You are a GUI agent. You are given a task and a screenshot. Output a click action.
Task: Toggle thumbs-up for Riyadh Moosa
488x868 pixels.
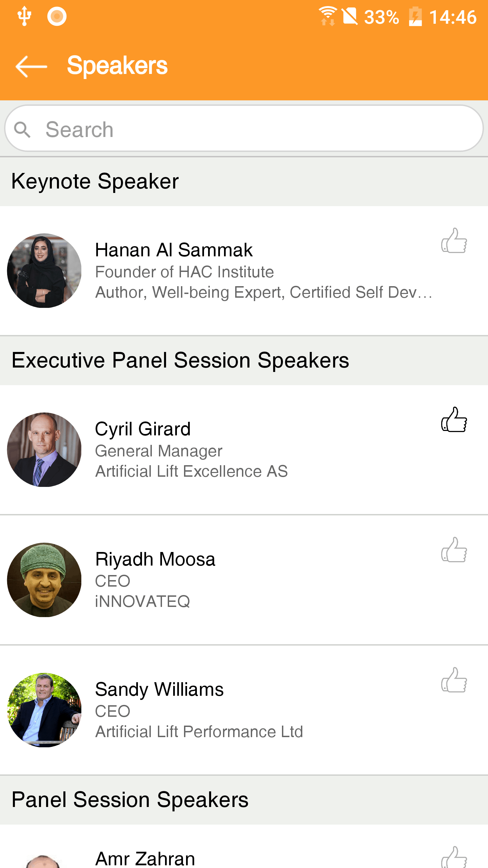click(454, 550)
